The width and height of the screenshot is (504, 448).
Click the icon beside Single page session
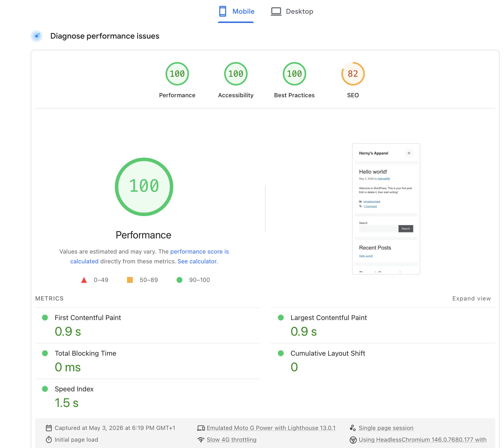click(x=353, y=428)
